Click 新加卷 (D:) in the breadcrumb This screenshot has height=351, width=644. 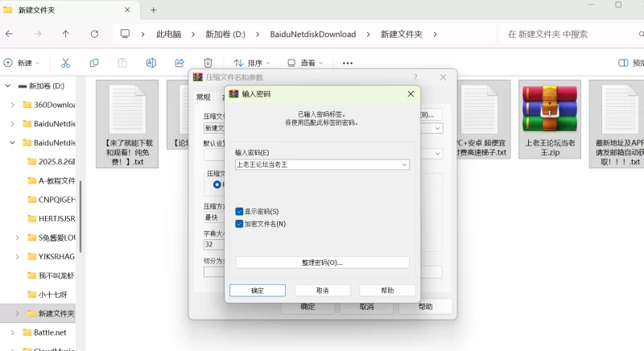[225, 34]
